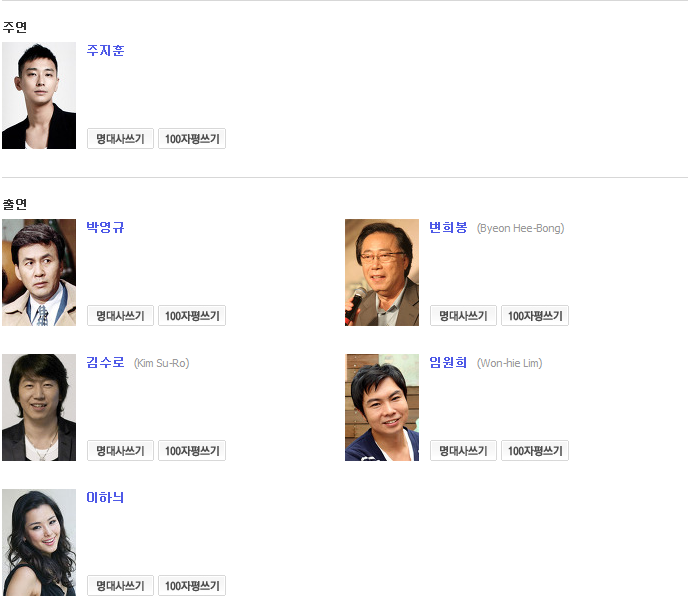The width and height of the screenshot is (690, 615).
Task: Select the 김수로 name link
Action: [x=105, y=362]
